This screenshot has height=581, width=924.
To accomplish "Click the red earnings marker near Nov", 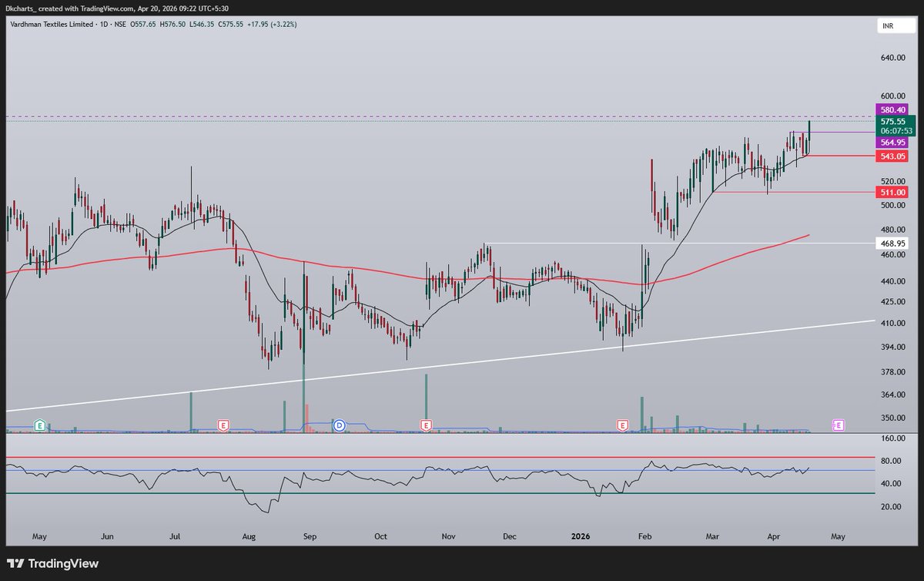I will click(x=426, y=425).
